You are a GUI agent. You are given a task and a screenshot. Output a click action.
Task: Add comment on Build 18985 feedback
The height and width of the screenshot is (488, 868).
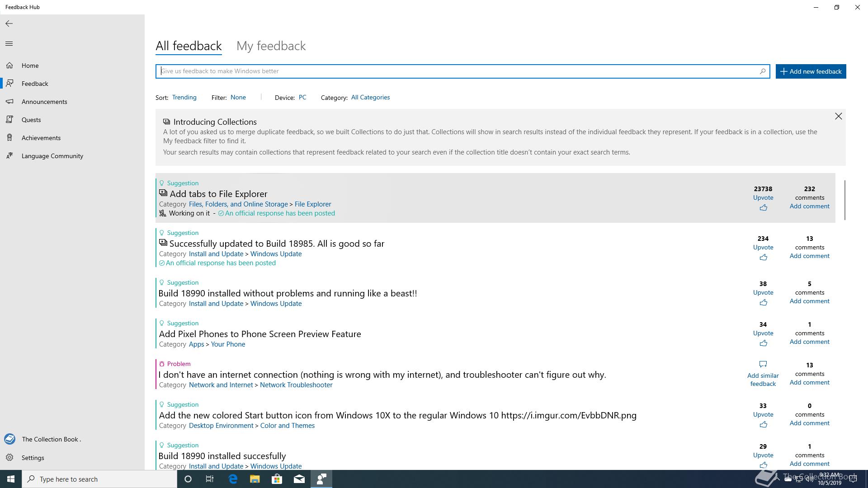point(810,256)
